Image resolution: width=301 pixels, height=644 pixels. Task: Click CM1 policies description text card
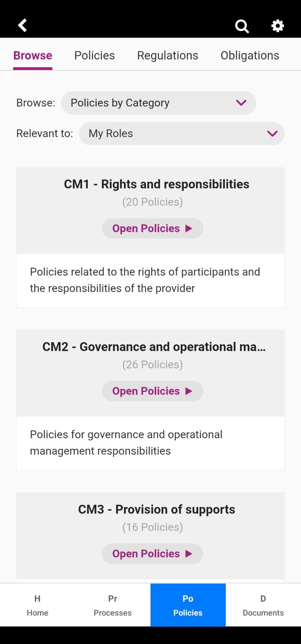(x=150, y=280)
